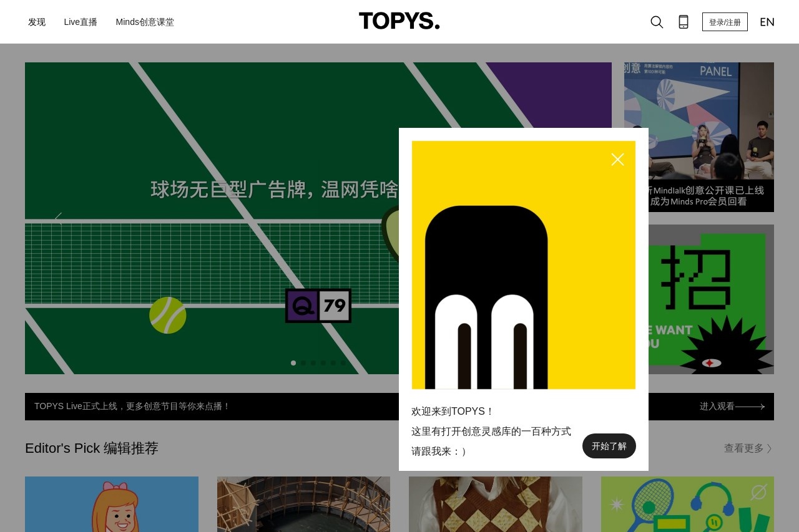Image resolution: width=799 pixels, height=532 pixels.
Task: Click the tennis court carousel headline
Action: [x=275, y=190]
